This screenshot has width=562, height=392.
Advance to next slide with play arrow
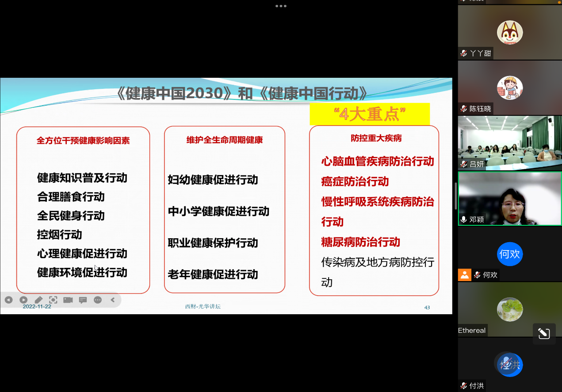point(23,300)
